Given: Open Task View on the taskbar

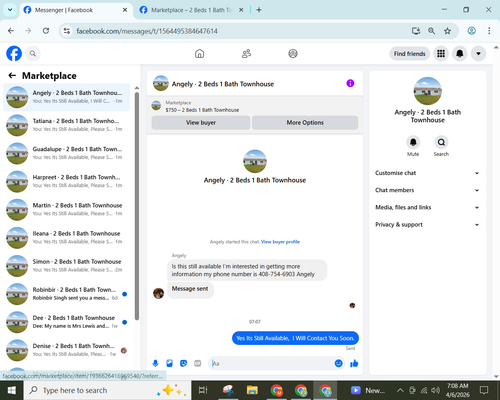Looking at the screenshot, I should pos(203,390).
